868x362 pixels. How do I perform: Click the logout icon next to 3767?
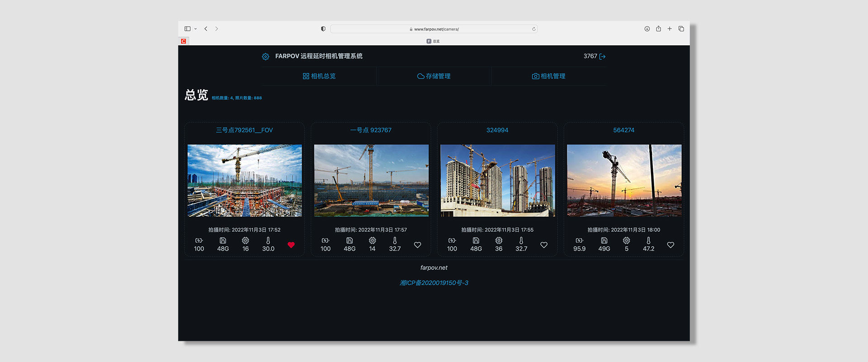point(602,57)
